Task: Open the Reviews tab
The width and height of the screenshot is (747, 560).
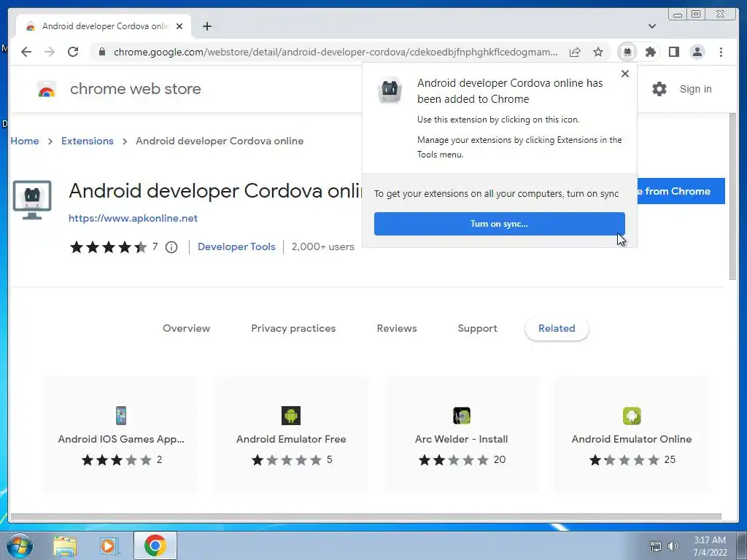Action: pyautogui.click(x=397, y=328)
